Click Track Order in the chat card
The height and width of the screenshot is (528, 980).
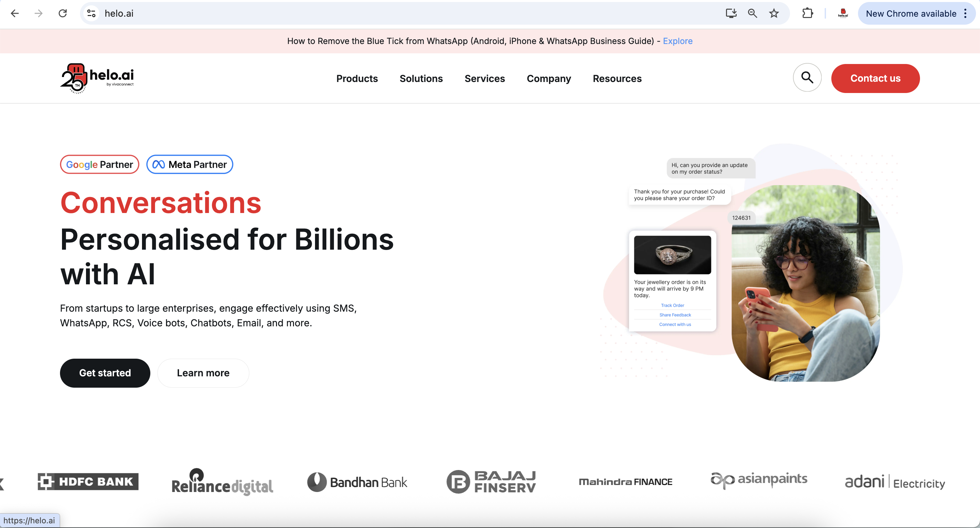click(672, 305)
